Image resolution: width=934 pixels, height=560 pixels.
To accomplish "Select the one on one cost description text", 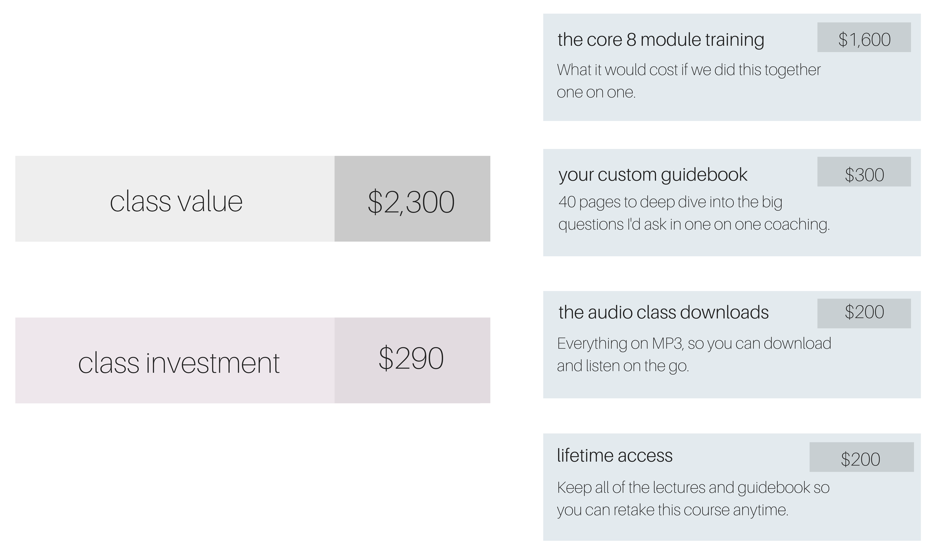I will click(x=689, y=81).
